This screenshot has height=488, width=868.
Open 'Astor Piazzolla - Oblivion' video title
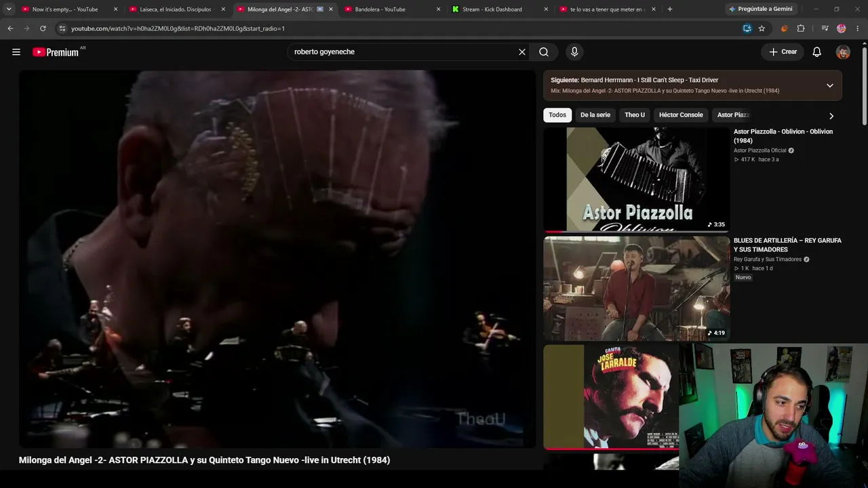click(783, 136)
